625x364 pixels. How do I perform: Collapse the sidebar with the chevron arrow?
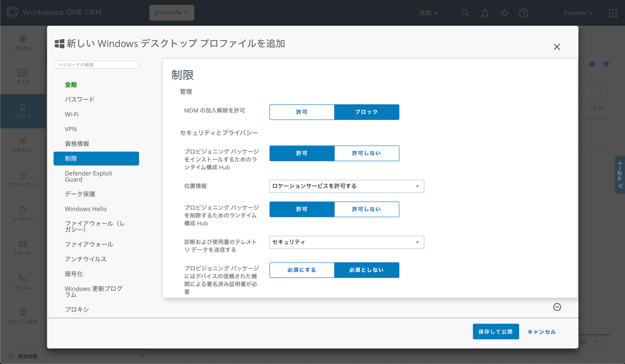pyautogui.click(x=142, y=356)
